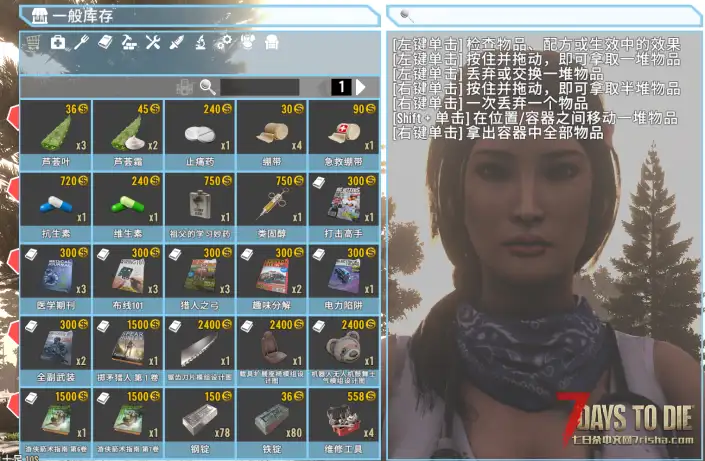Image resolution: width=705 pixels, height=461 pixels.
Task: Click the tip line 一次丢弃一个物品
Action: [x=527, y=103]
